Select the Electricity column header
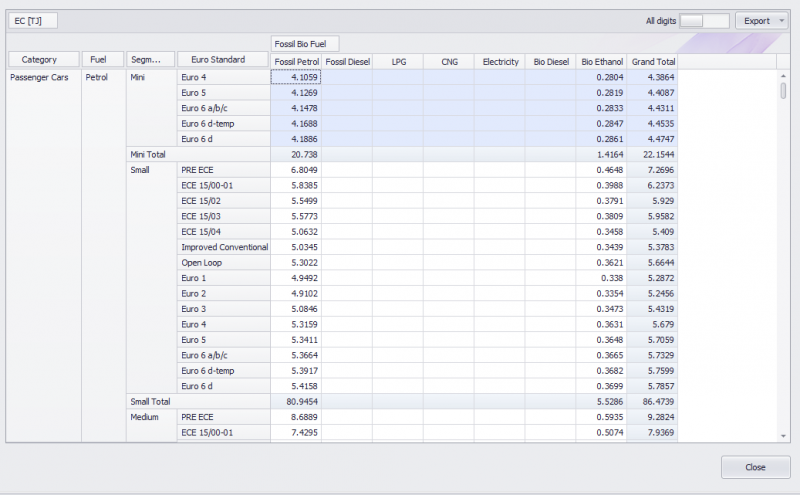 tap(499, 62)
